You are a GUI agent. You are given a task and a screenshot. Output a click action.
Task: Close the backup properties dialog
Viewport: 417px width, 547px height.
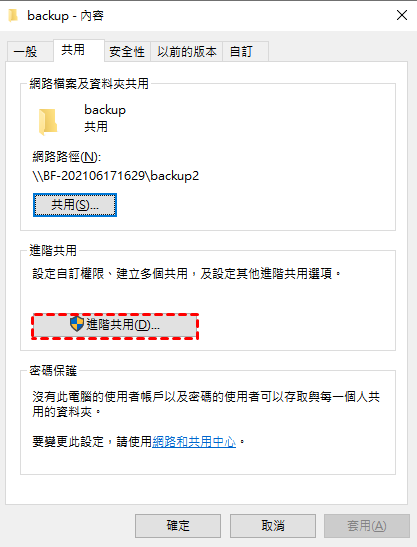402,15
